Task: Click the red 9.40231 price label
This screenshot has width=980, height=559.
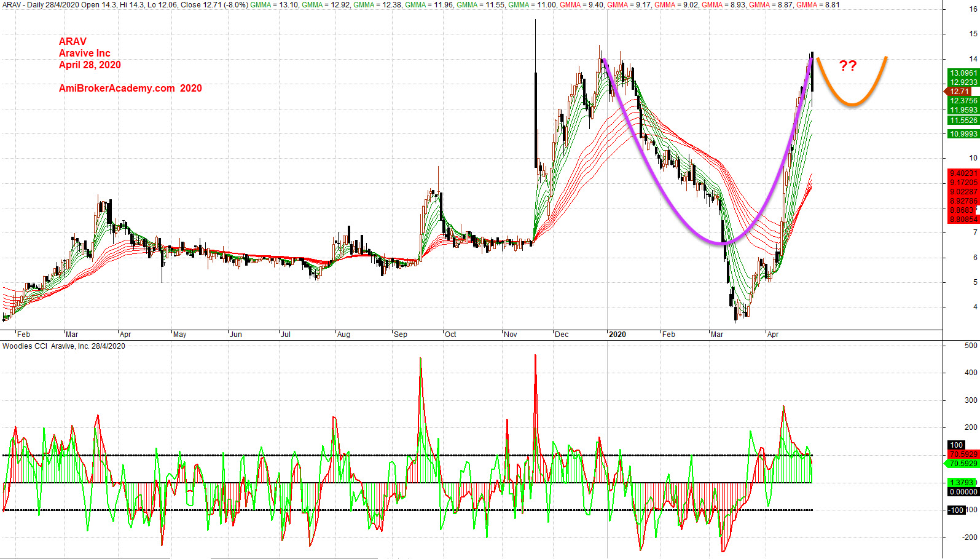Action: [x=963, y=173]
